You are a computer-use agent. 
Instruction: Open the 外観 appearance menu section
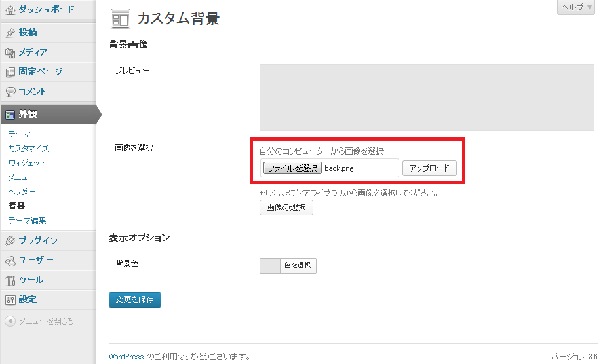(28, 114)
